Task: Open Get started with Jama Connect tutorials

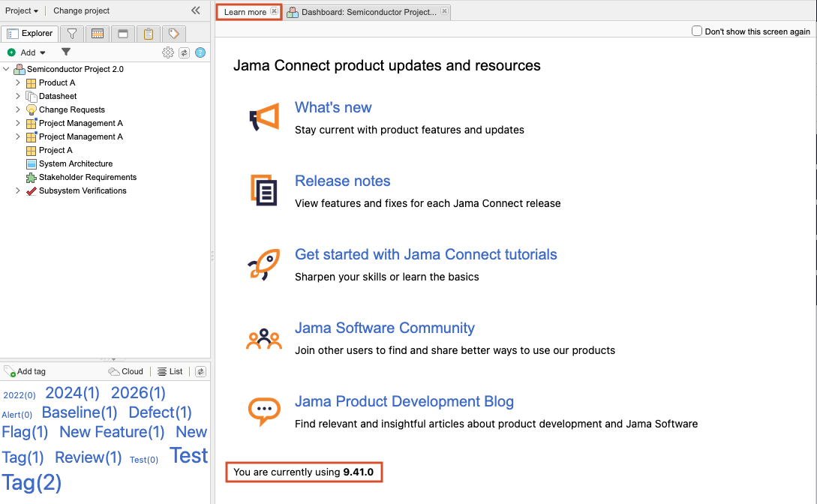Action: 425,254
